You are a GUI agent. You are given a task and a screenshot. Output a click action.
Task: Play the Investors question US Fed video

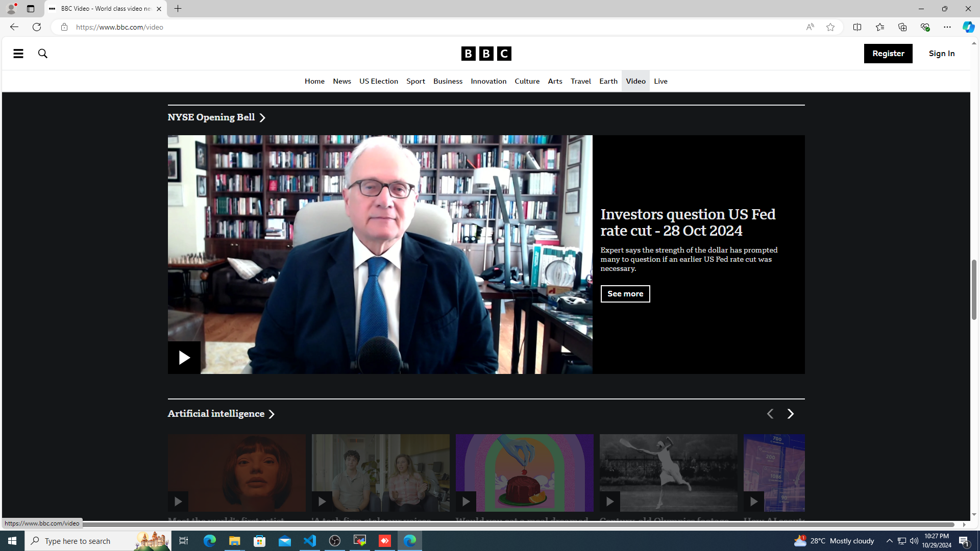(x=184, y=357)
